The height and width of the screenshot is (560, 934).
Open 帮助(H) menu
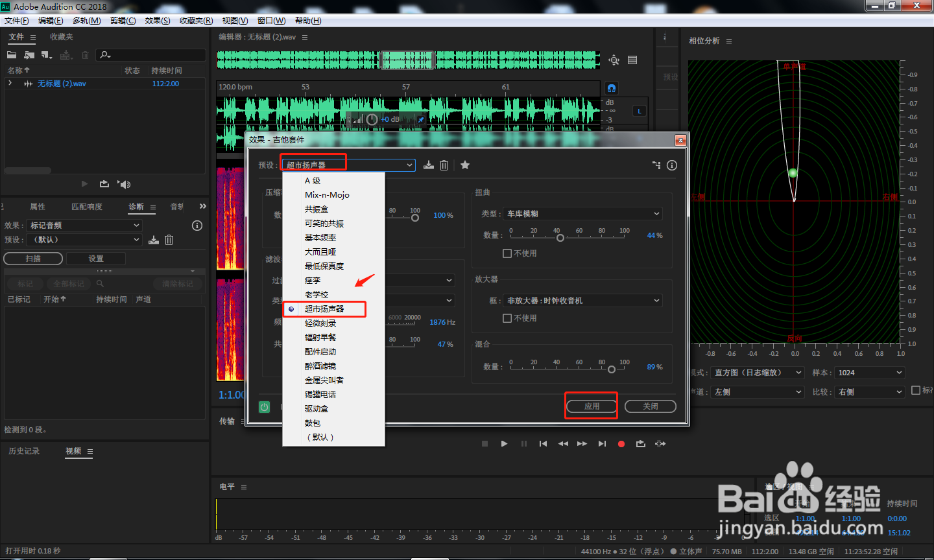tap(308, 21)
